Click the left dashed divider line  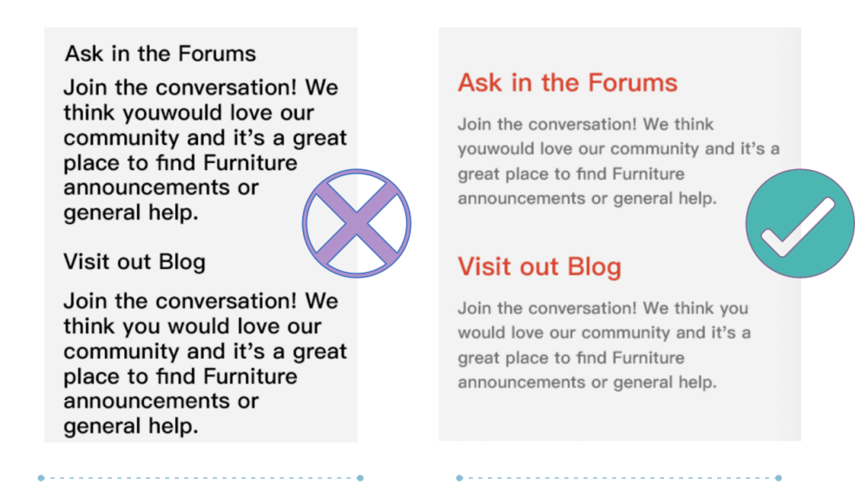coord(201,477)
